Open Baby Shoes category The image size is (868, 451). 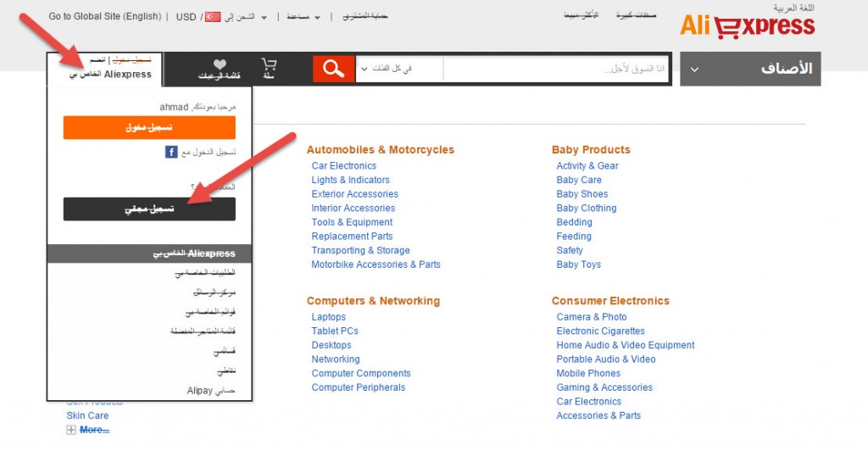tap(582, 194)
